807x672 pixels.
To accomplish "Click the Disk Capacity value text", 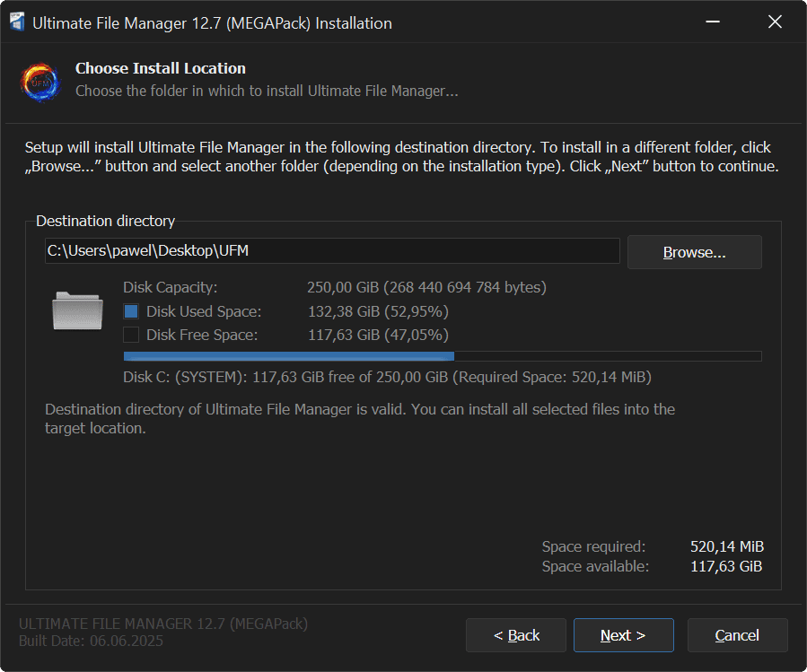I will pyautogui.click(x=426, y=288).
